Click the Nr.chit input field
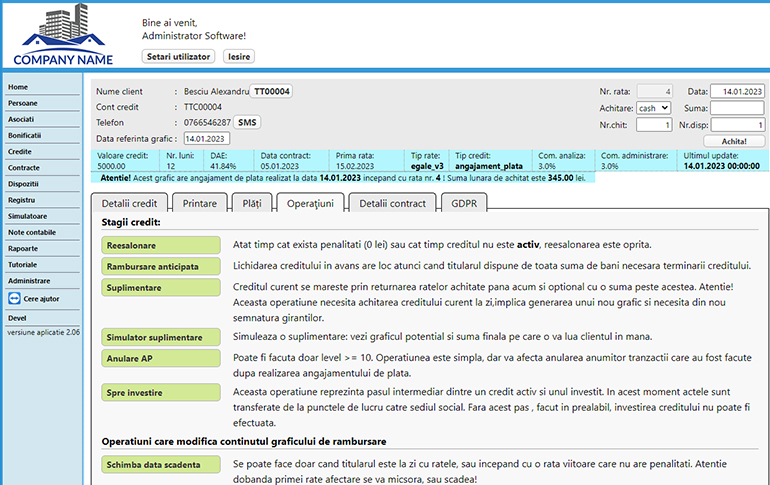 click(x=654, y=125)
